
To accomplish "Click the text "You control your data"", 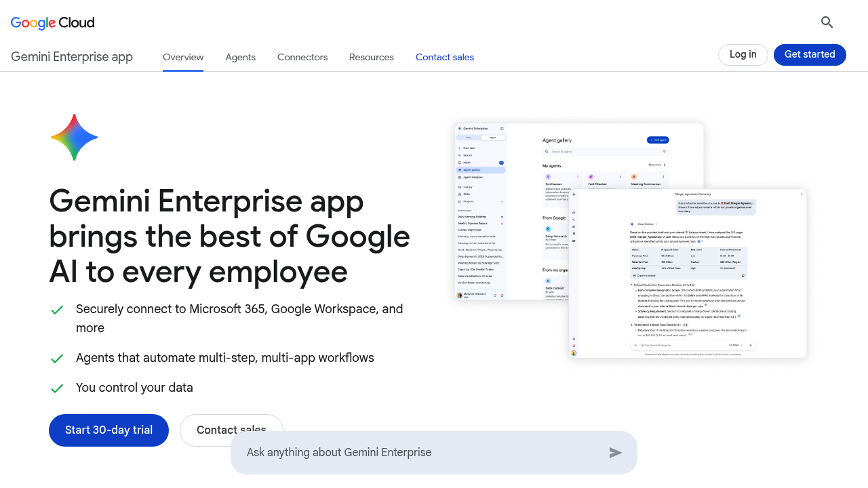I will coord(134,388).
